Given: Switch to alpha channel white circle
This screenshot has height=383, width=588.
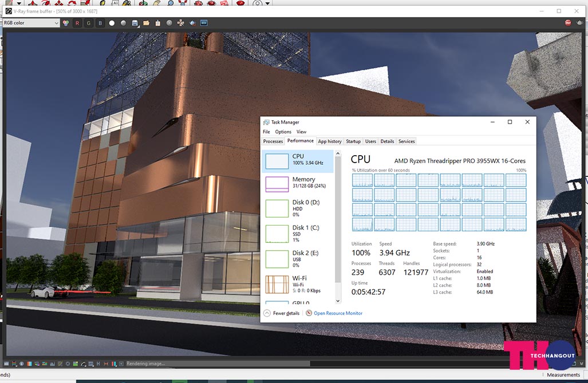Looking at the screenshot, I should 112,23.
